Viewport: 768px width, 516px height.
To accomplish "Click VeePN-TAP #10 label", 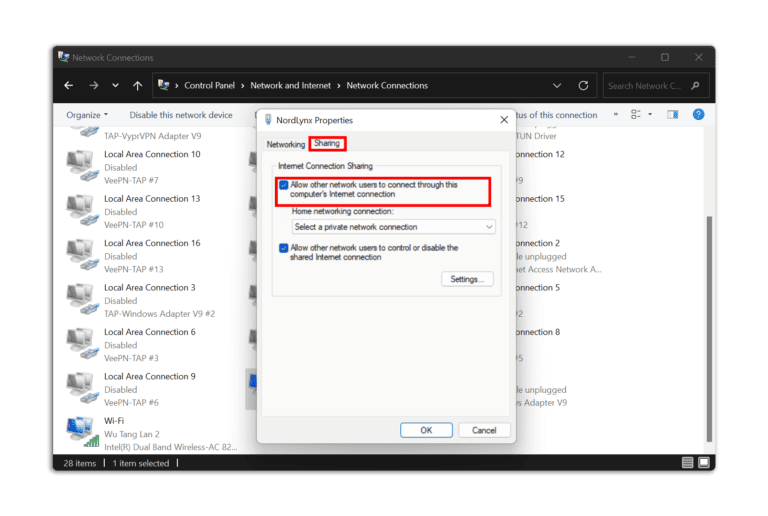I will tap(134, 225).
